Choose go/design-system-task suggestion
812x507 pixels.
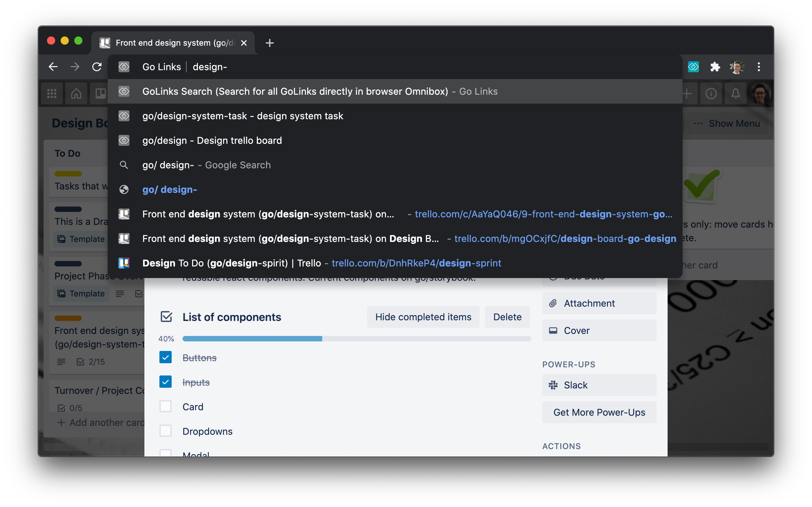[395, 116]
